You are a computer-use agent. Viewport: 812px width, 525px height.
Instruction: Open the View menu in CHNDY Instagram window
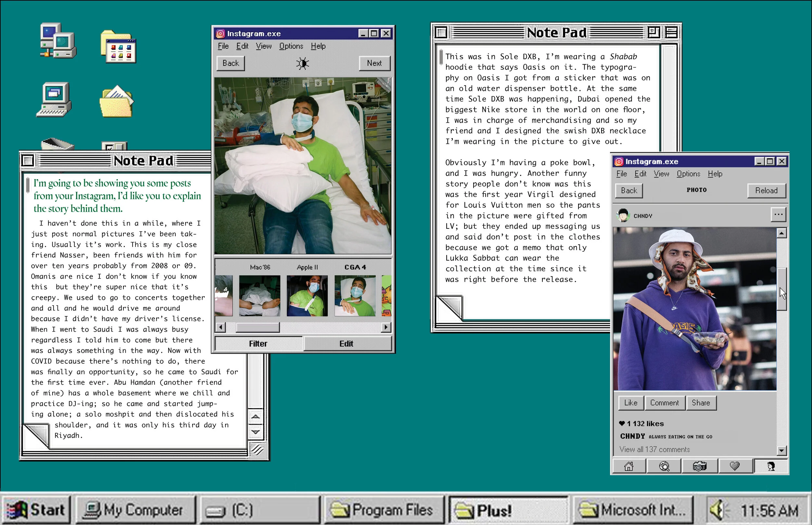pyautogui.click(x=661, y=174)
